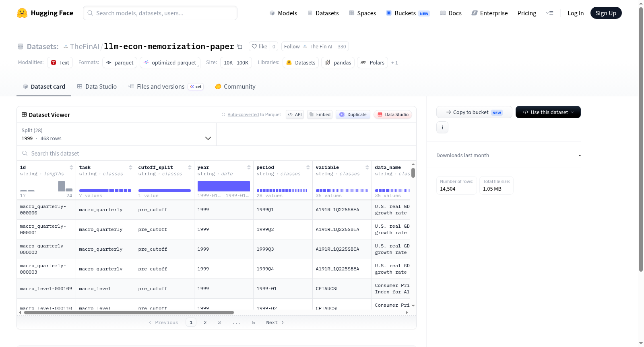
Task: Open the Pricing page
Action: tap(527, 13)
